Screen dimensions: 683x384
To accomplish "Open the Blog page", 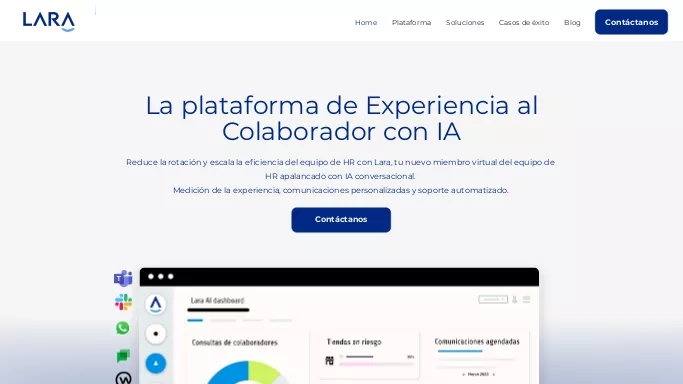I will [x=572, y=22].
